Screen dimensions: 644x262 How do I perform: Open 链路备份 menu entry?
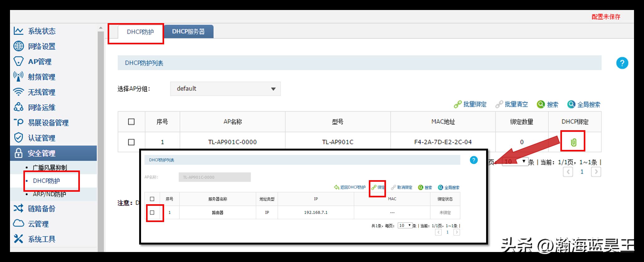(41, 209)
